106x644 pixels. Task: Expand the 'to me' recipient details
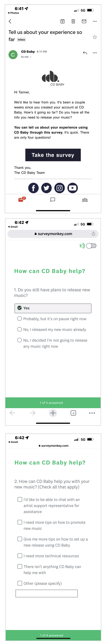click(27, 57)
